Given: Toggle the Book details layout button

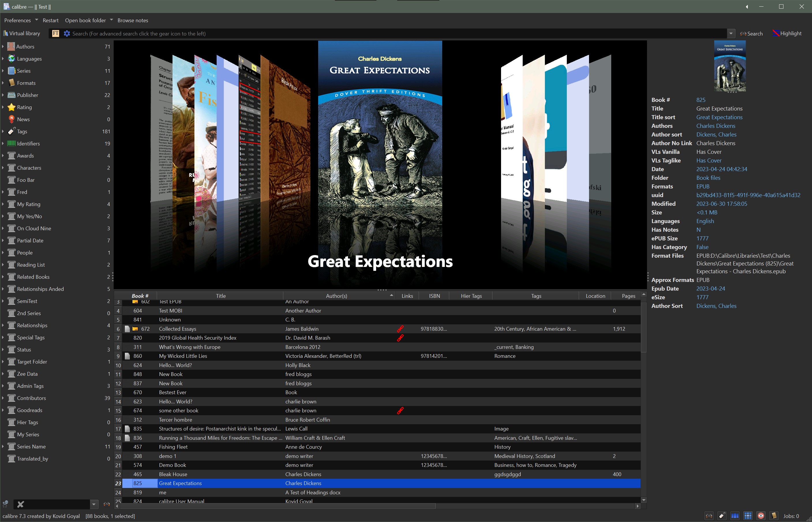Looking at the screenshot, I should point(774,516).
